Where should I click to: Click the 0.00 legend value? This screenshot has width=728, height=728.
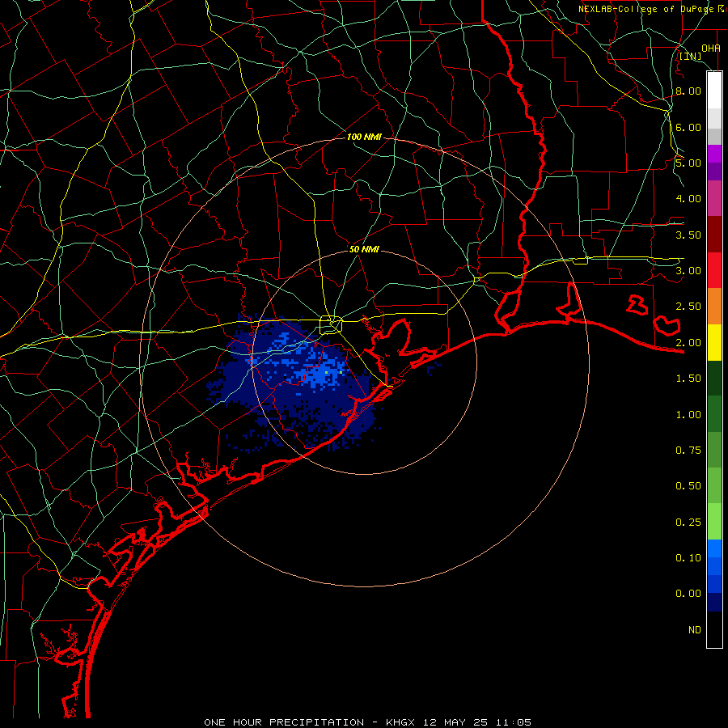[688, 594]
